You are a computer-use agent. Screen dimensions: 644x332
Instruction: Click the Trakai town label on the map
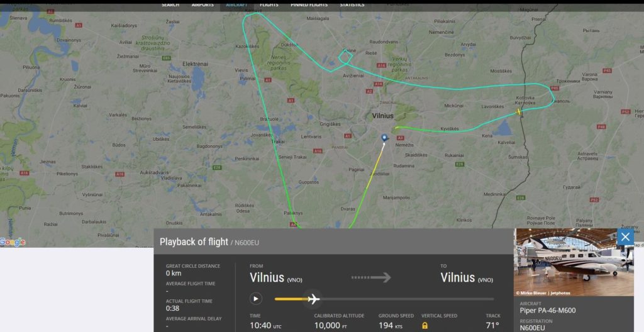[x=278, y=141]
